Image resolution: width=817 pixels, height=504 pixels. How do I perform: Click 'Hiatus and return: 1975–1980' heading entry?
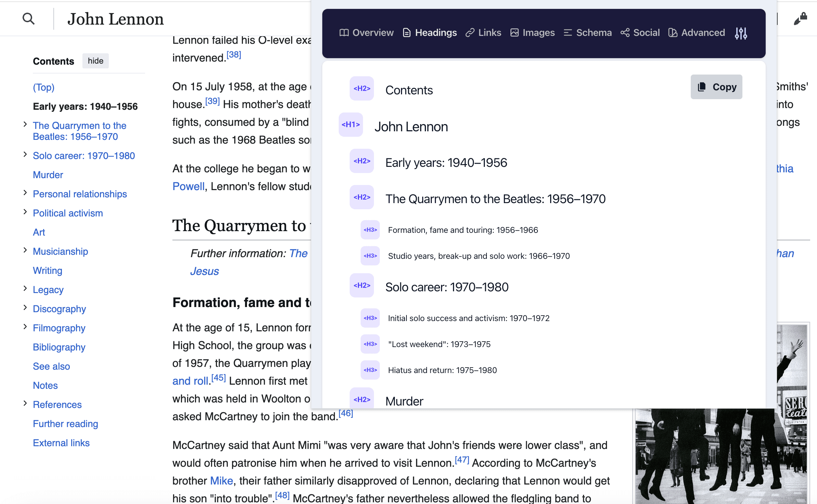click(x=442, y=370)
